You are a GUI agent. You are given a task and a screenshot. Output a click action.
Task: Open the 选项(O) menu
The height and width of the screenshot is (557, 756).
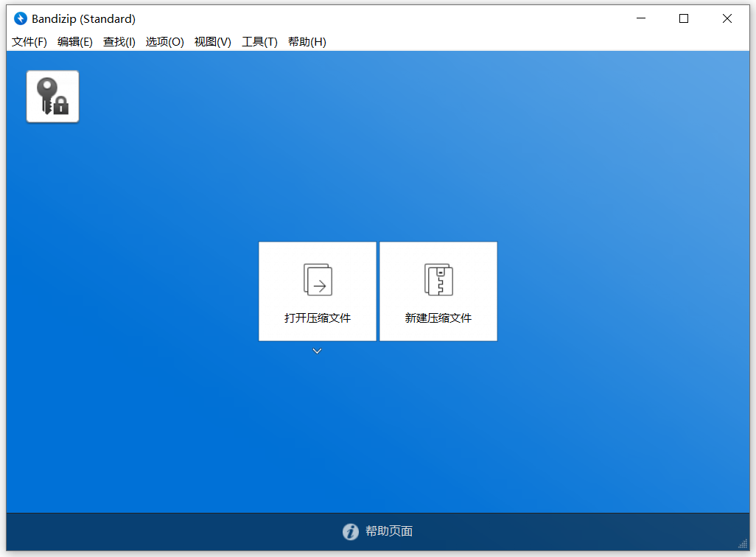tap(165, 42)
